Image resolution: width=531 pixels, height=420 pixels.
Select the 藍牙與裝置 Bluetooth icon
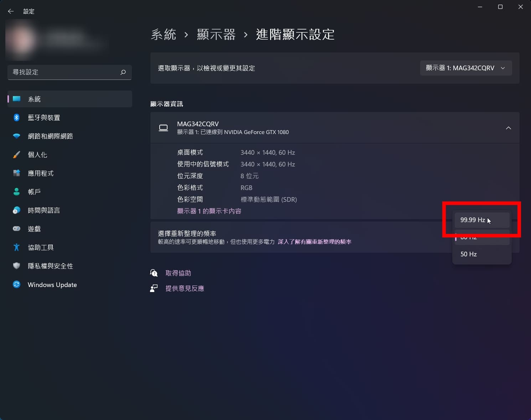pos(16,117)
